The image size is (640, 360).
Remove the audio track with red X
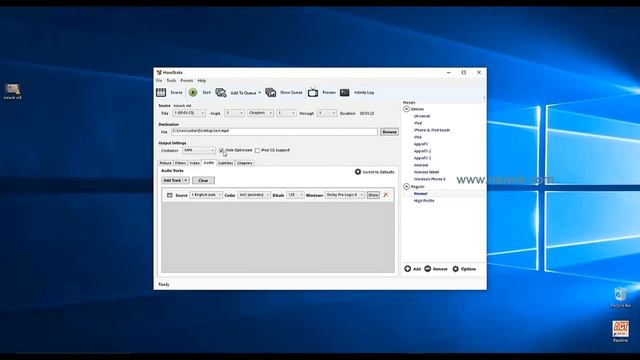tap(386, 195)
